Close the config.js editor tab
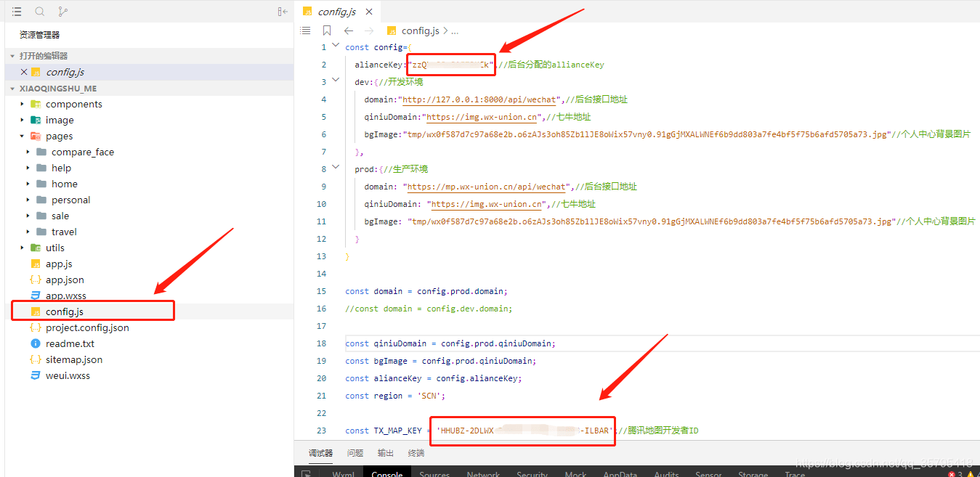The image size is (980, 477). (370, 12)
